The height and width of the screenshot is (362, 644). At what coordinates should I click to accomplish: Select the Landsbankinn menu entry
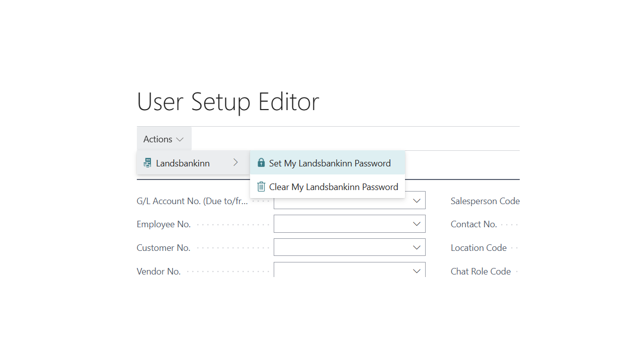(x=193, y=163)
